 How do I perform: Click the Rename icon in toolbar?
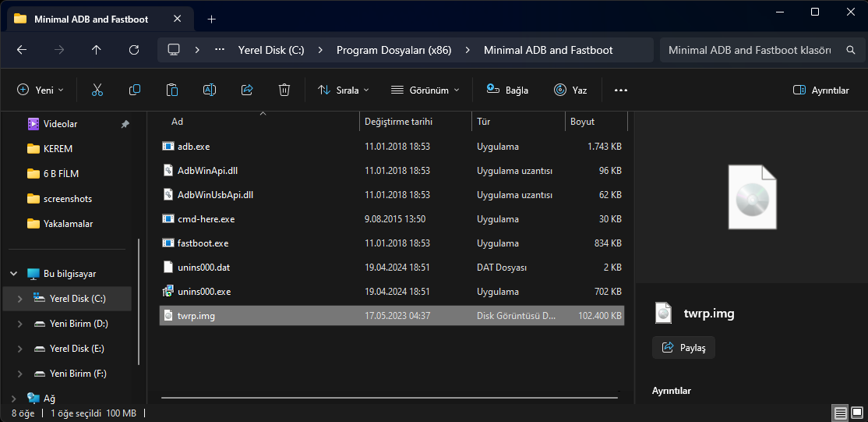click(210, 90)
